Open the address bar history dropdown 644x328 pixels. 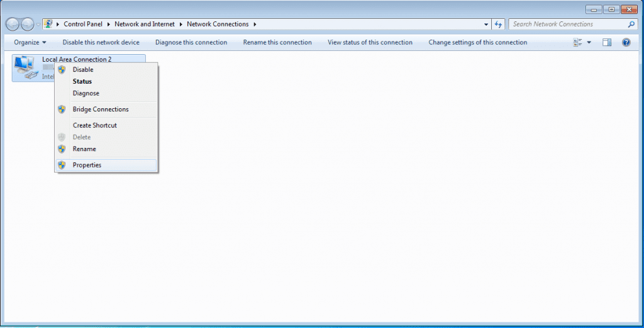pyautogui.click(x=486, y=25)
